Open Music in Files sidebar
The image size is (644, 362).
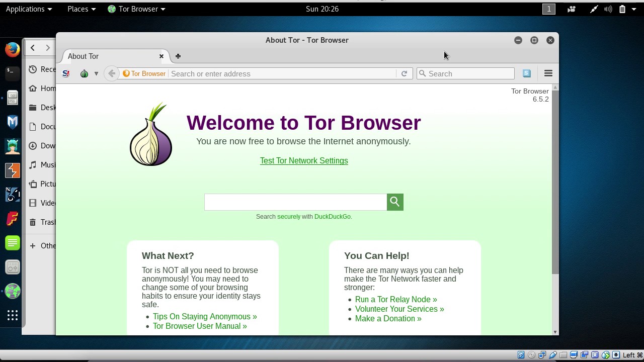click(x=42, y=164)
